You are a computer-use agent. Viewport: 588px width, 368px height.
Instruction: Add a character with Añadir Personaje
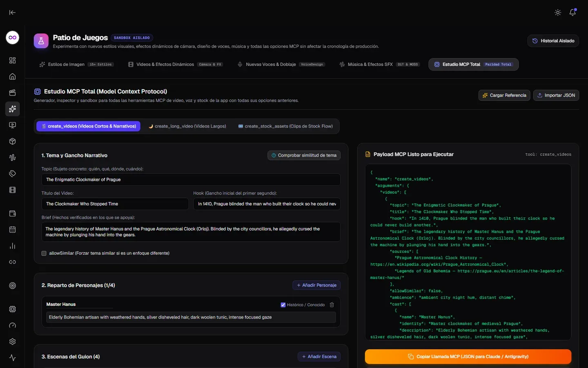click(x=316, y=285)
